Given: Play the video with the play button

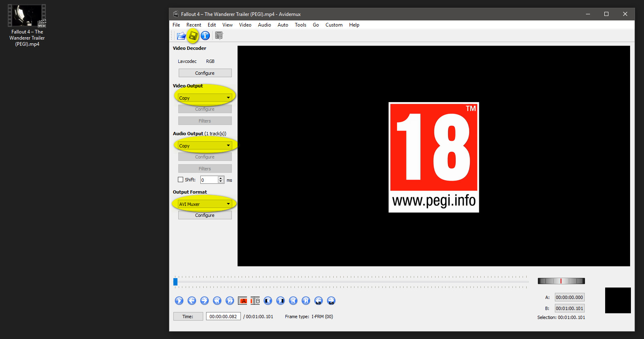Looking at the screenshot, I should pyautogui.click(x=179, y=301).
